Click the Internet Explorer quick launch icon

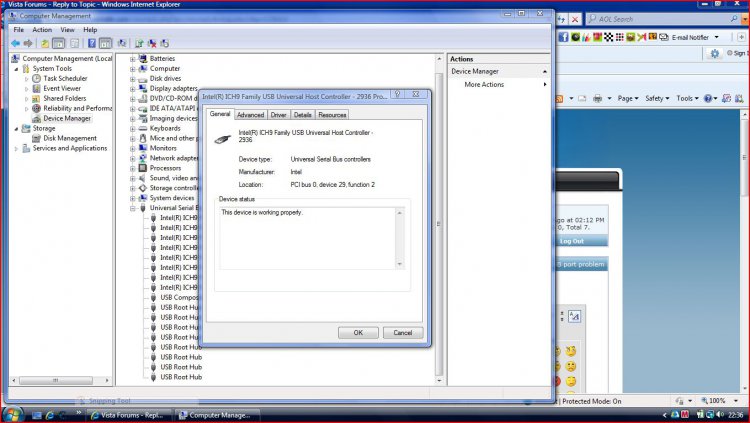[50, 415]
